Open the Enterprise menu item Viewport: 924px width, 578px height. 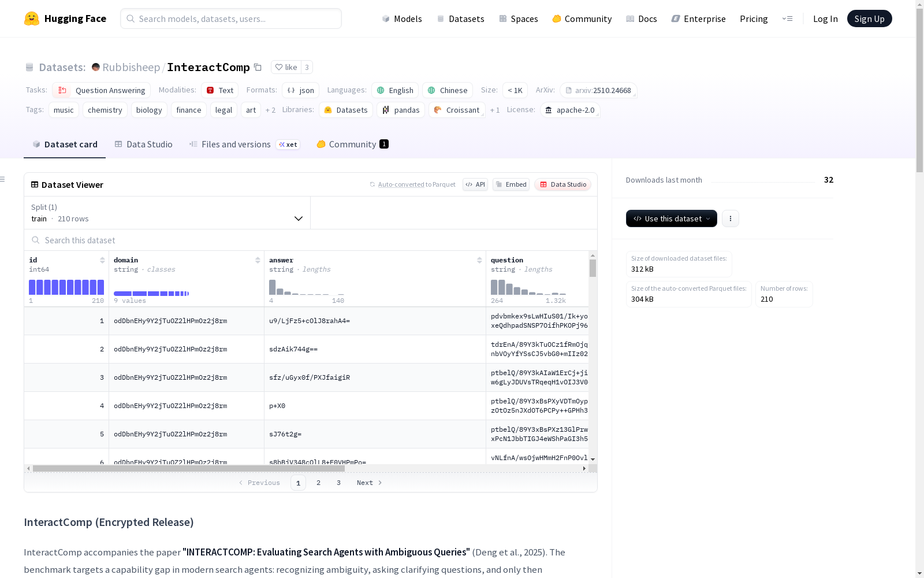click(x=699, y=18)
